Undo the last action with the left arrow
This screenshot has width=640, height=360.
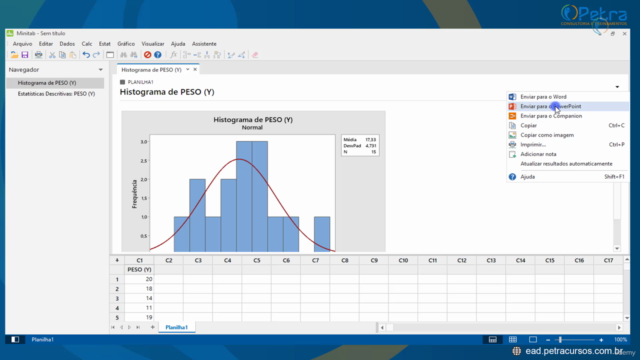tap(86, 55)
